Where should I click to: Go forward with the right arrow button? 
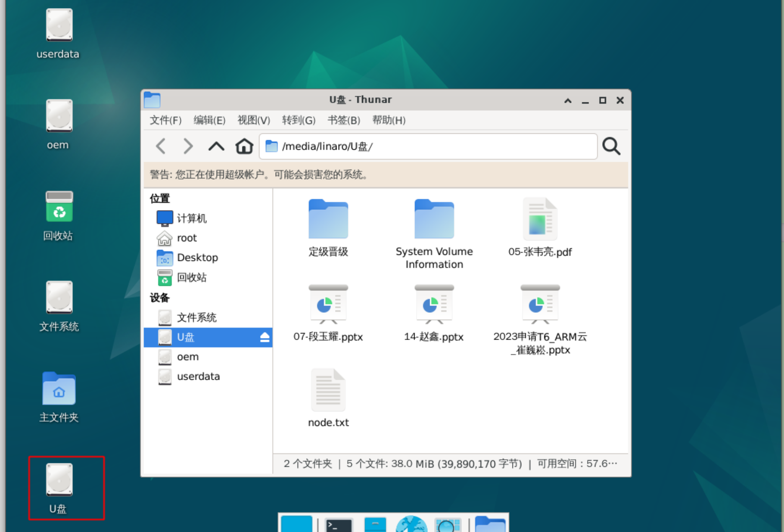point(188,146)
